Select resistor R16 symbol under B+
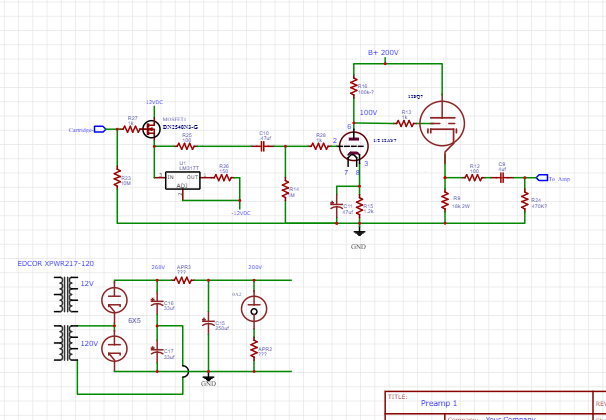The image size is (606, 420). 353,87
